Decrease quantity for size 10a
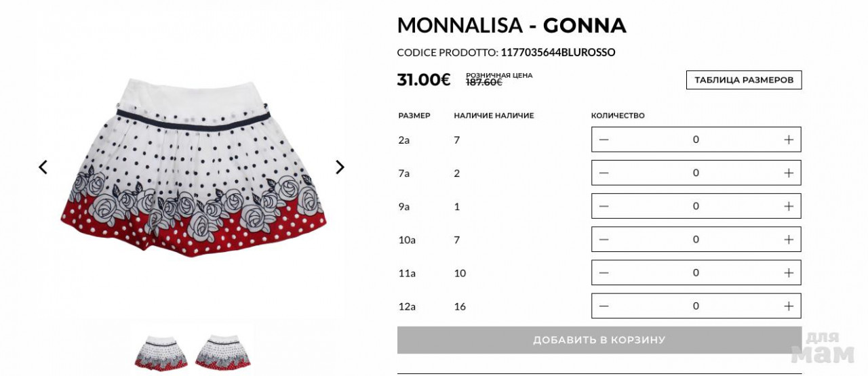This screenshot has height=376, width=868. (604, 239)
